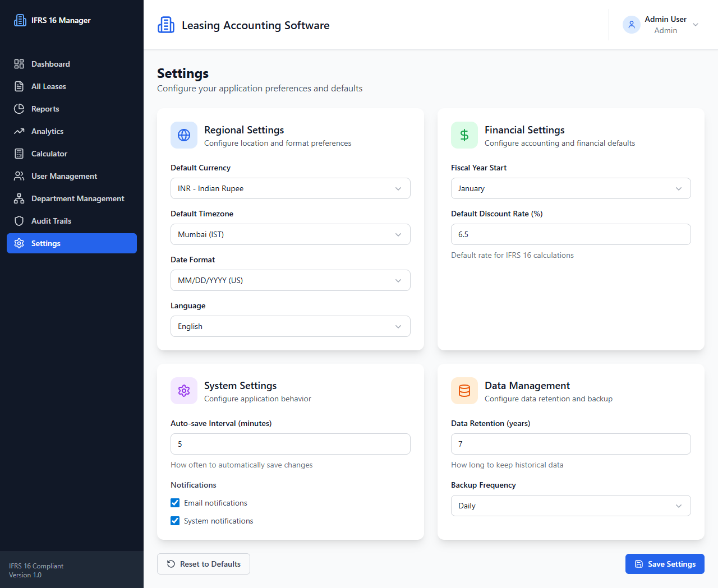718x588 pixels.
Task: Click the Admin User avatar icon
Action: pyautogui.click(x=632, y=25)
